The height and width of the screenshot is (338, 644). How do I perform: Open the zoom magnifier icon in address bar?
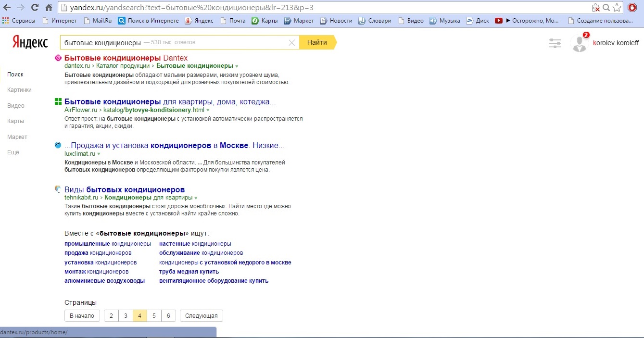tap(606, 8)
